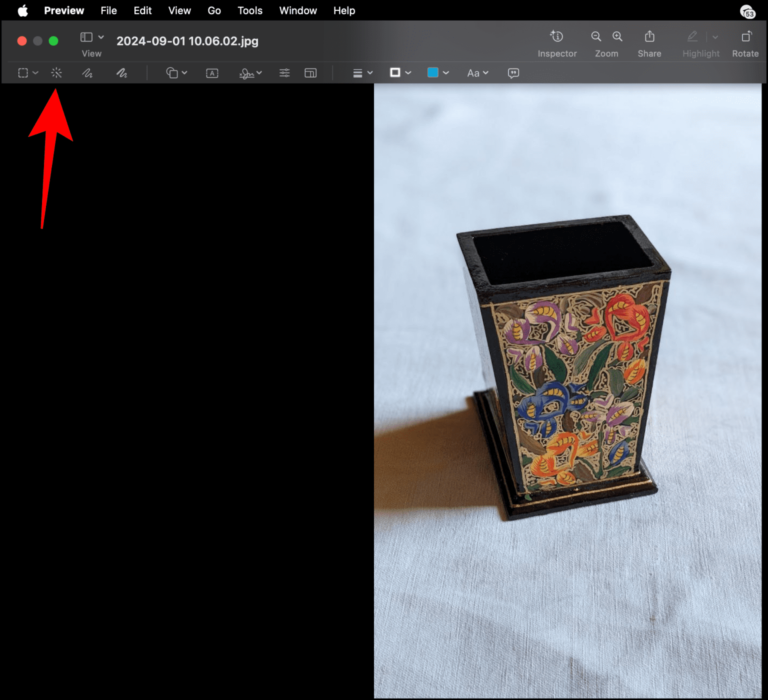Select the Instant Alpha tool
The height and width of the screenshot is (700, 768).
pyautogui.click(x=56, y=73)
